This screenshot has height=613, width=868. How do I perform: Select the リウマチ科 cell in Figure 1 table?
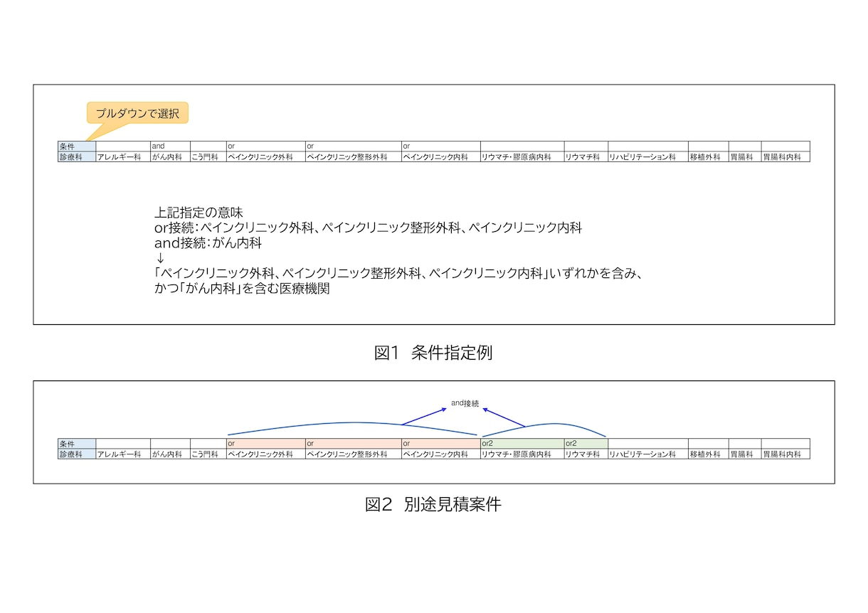586,156
